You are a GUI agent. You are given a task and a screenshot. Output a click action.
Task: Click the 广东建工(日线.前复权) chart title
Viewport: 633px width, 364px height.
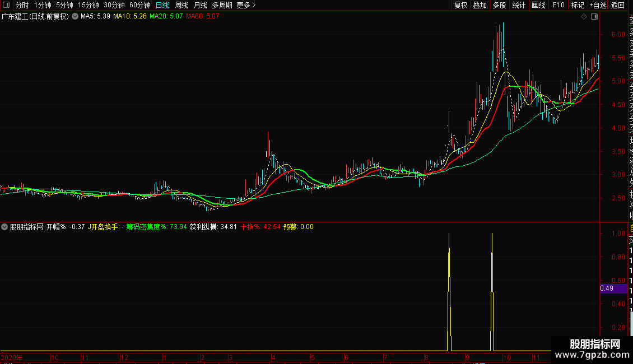coord(35,17)
